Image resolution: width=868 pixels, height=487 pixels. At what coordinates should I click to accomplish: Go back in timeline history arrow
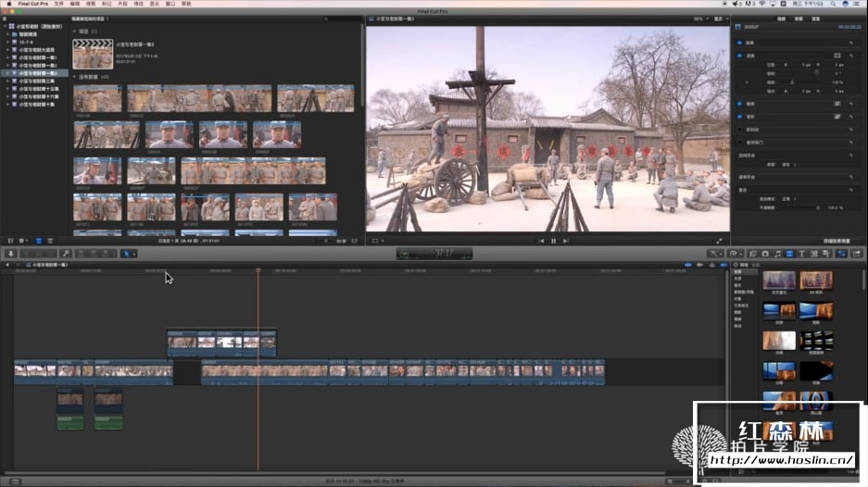click(x=7, y=265)
